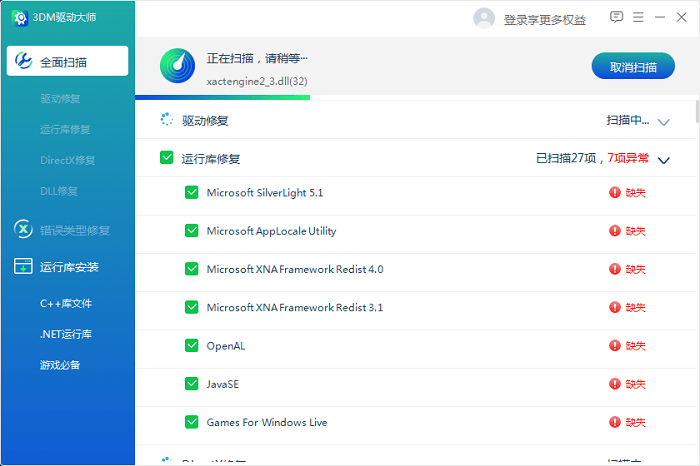Open DirectX修复 in the sidebar
Image resolution: width=700 pixels, height=466 pixels.
(x=67, y=160)
